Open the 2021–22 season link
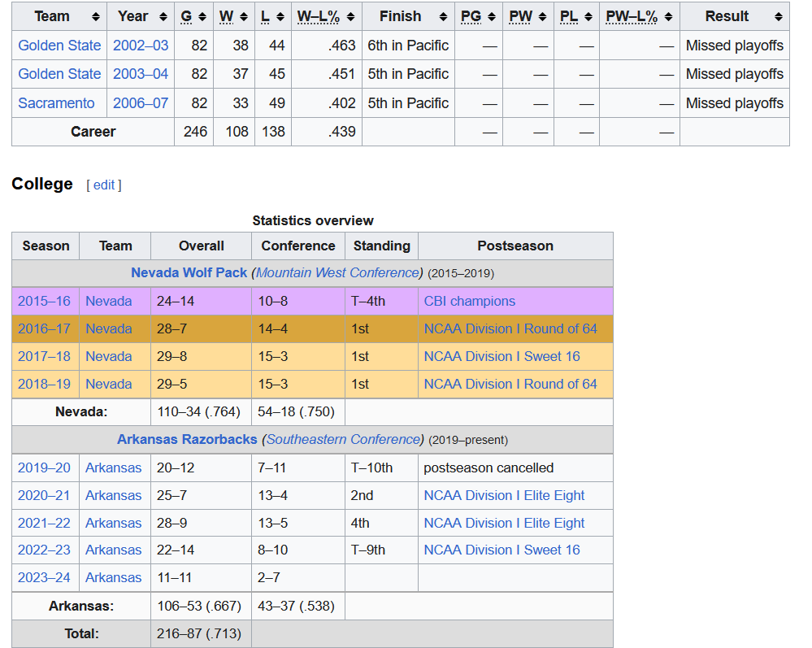Viewport: 812px width, 648px height. (44, 523)
